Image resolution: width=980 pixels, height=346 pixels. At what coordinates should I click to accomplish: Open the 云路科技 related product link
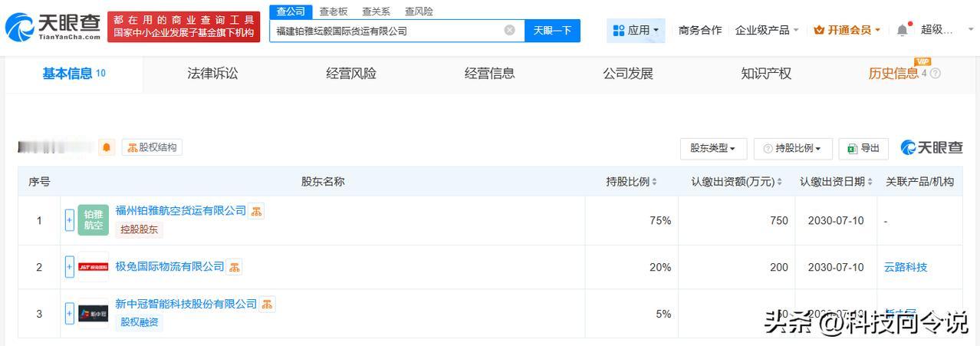(x=906, y=267)
